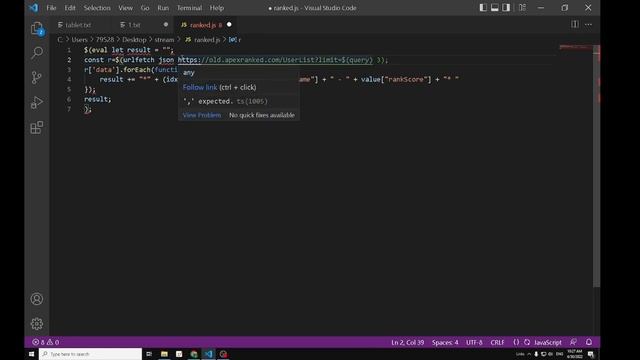Toggle the secondary side bar layout button
This screenshot has width=640, height=360.
coord(506,8)
